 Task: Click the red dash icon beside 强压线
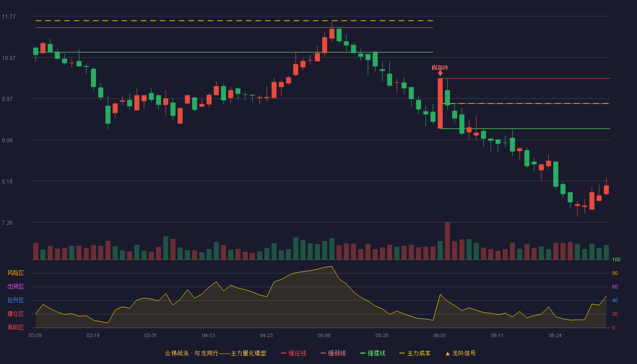[283, 354]
